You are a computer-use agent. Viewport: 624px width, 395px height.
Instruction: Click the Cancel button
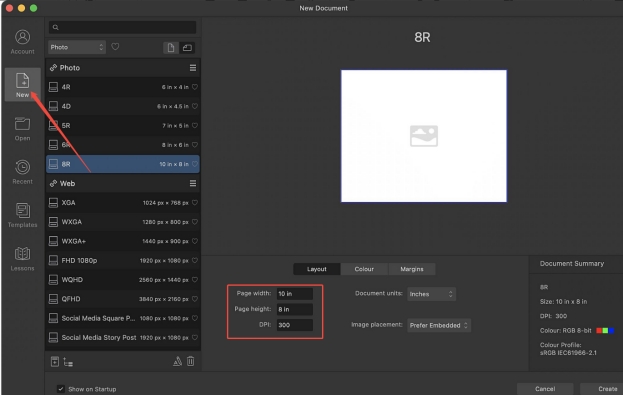coord(545,389)
